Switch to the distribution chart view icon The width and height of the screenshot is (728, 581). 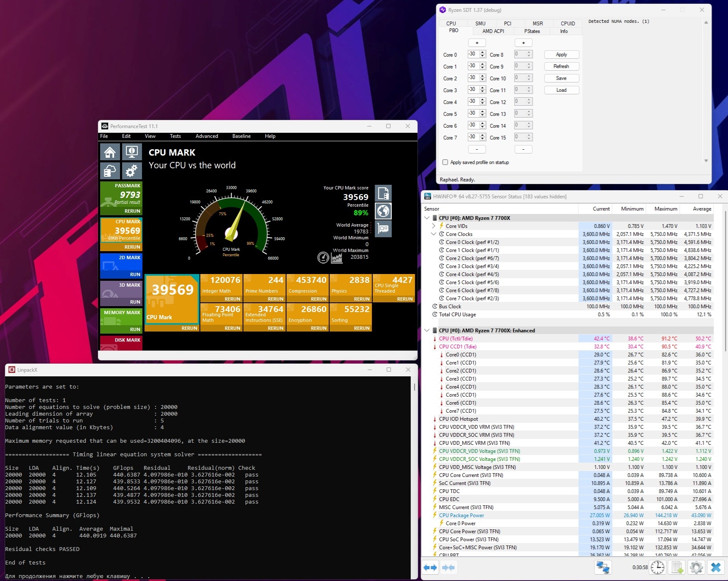click(337, 257)
